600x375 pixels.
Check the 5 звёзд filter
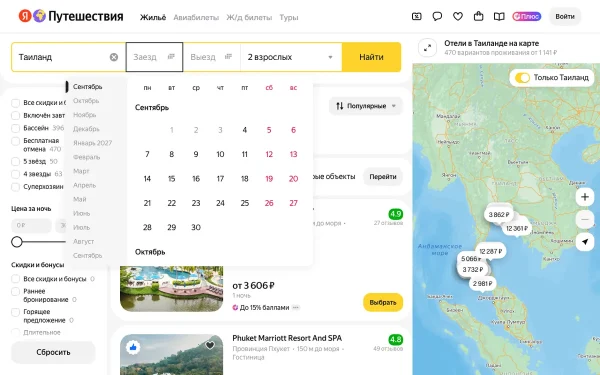point(15,161)
